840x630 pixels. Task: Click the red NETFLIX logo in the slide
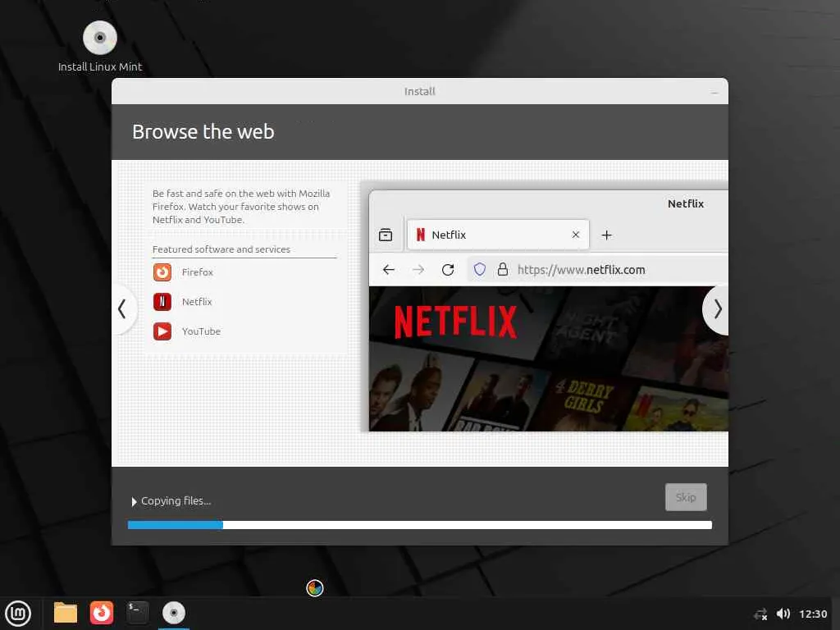(455, 322)
